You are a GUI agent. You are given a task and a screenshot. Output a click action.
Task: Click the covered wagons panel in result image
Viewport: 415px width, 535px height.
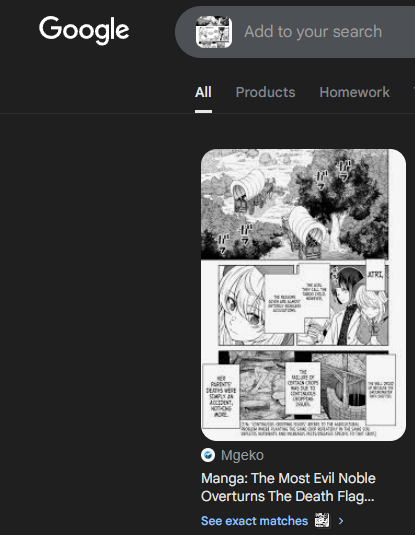click(x=295, y=204)
